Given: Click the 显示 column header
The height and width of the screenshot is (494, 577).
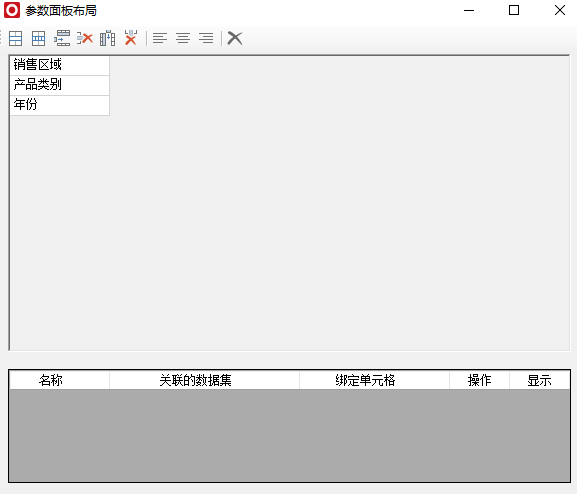Looking at the screenshot, I should pyautogui.click(x=540, y=380).
